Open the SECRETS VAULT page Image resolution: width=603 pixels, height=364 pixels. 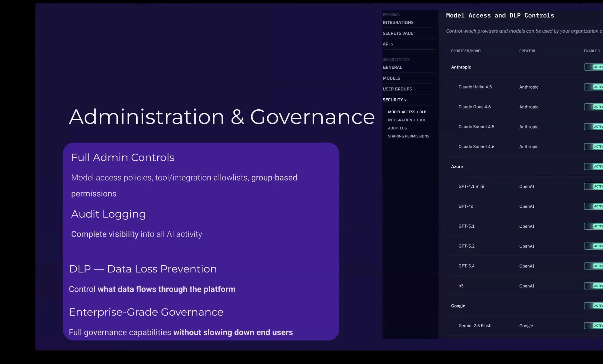(399, 33)
